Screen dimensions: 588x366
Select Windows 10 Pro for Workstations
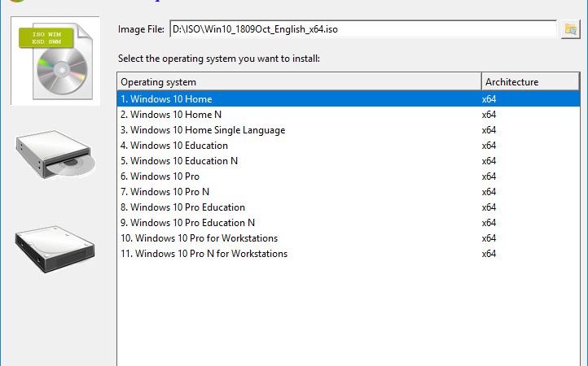point(349,237)
